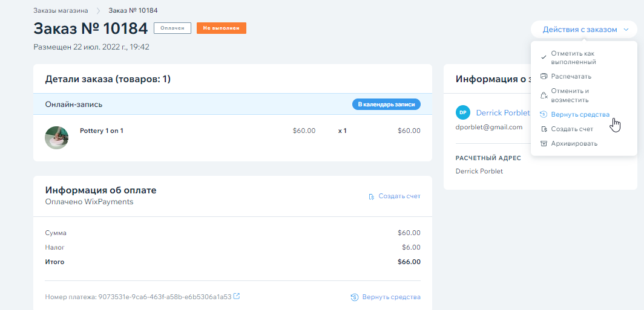Viewport: 644px width, 310px height.
Task: Go back to 'Заказы магазина' breadcrumb
Action: pyautogui.click(x=61, y=10)
